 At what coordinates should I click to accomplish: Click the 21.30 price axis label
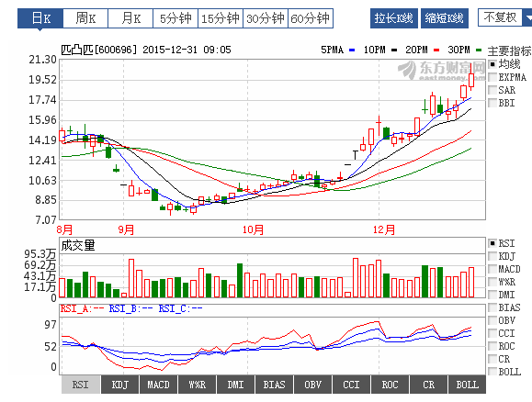pos(42,60)
